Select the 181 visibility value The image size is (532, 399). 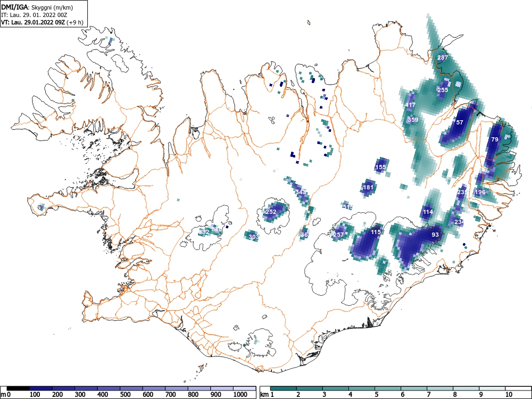tap(368, 187)
